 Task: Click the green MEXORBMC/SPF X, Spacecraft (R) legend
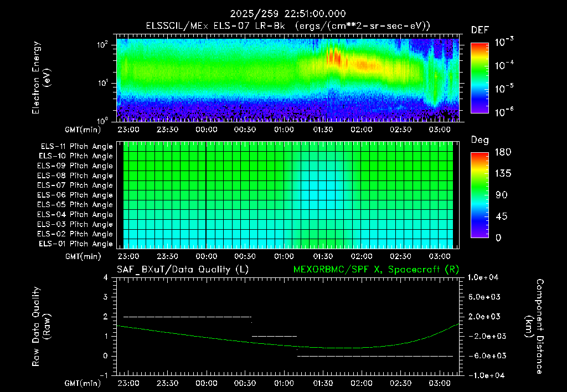(x=376, y=270)
